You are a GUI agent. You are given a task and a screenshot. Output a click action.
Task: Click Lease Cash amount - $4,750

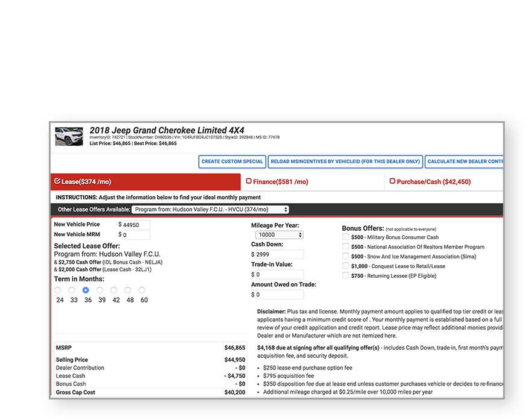point(235,376)
